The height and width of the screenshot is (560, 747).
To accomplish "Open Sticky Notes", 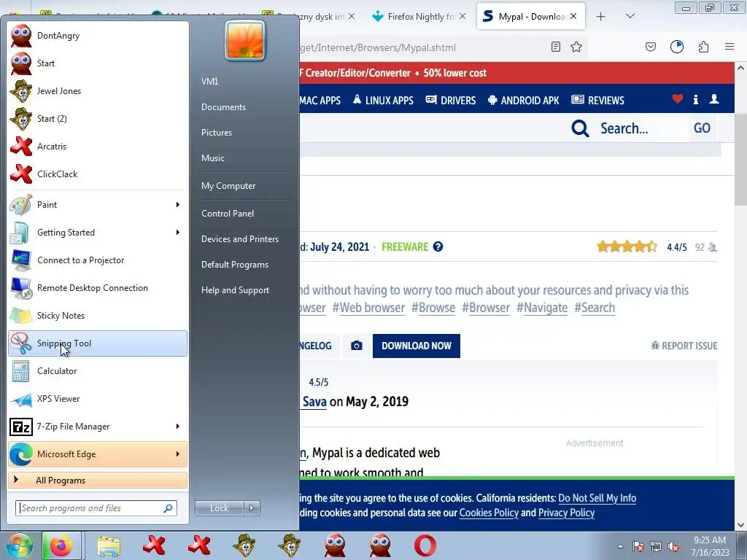I will click(98, 315).
